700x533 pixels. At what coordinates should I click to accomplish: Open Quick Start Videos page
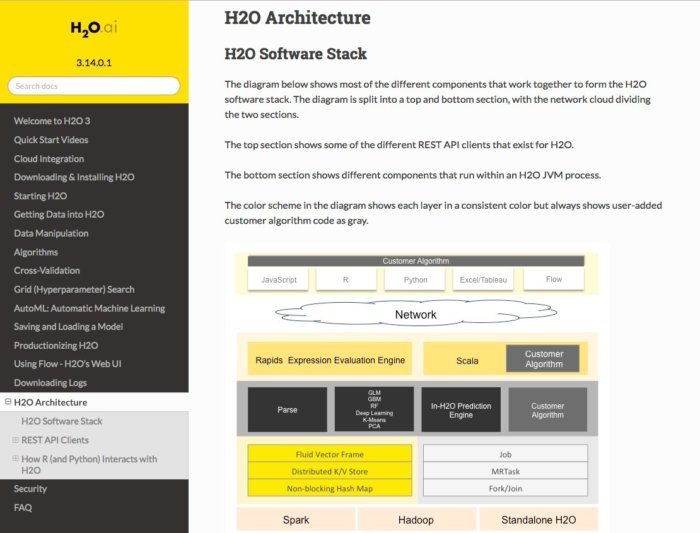click(51, 139)
